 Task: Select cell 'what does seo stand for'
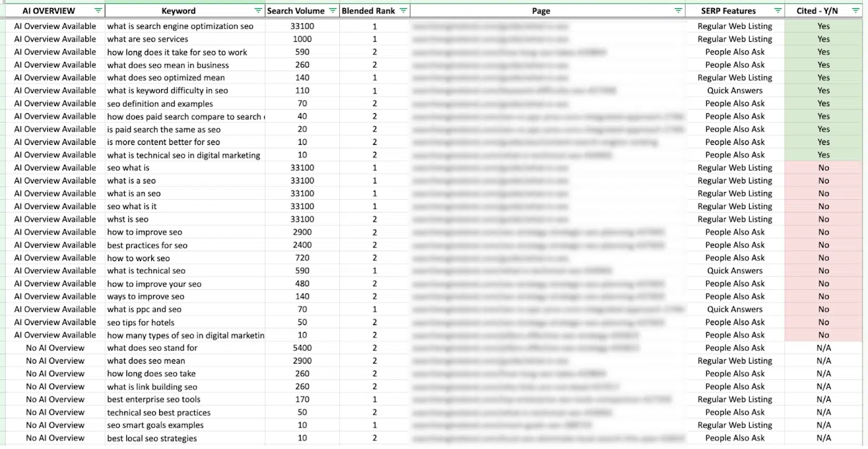tap(185, 348)
